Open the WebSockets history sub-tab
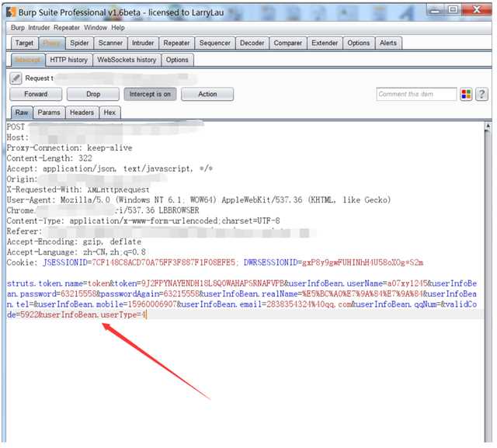The width and height of the screenshot is (497, 448). 127,60
